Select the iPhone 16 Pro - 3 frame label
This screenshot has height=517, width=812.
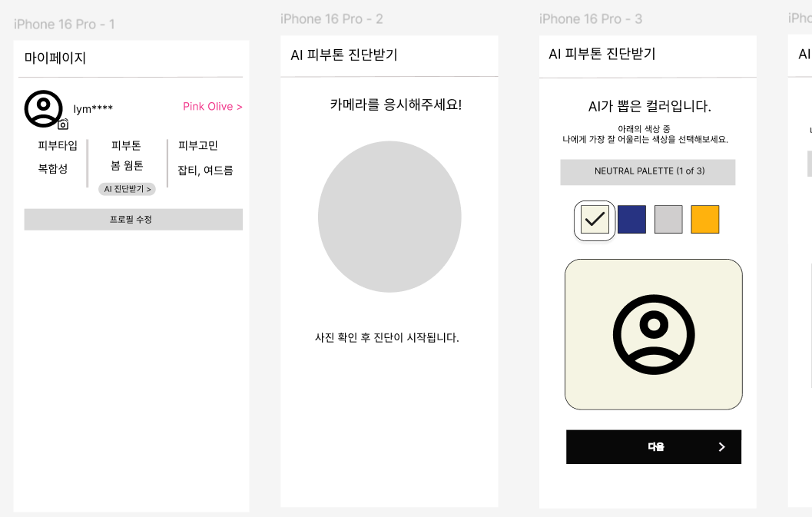(590, 19)
